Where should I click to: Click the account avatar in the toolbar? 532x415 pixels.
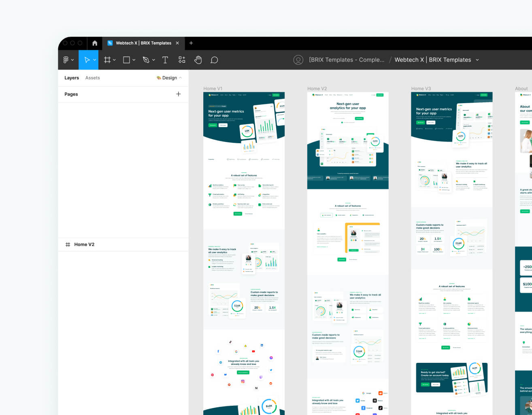point(298,59)
